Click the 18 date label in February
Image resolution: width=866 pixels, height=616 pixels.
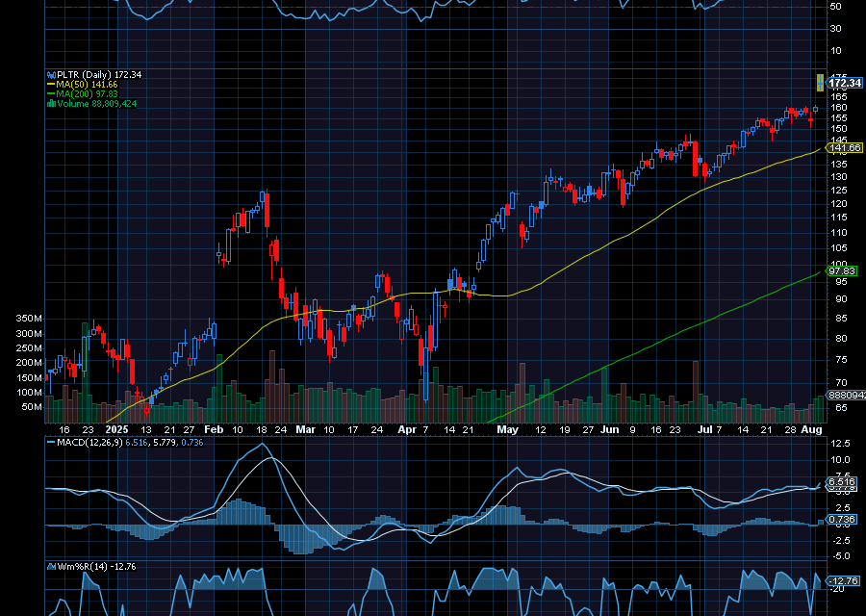pos(262,429)
